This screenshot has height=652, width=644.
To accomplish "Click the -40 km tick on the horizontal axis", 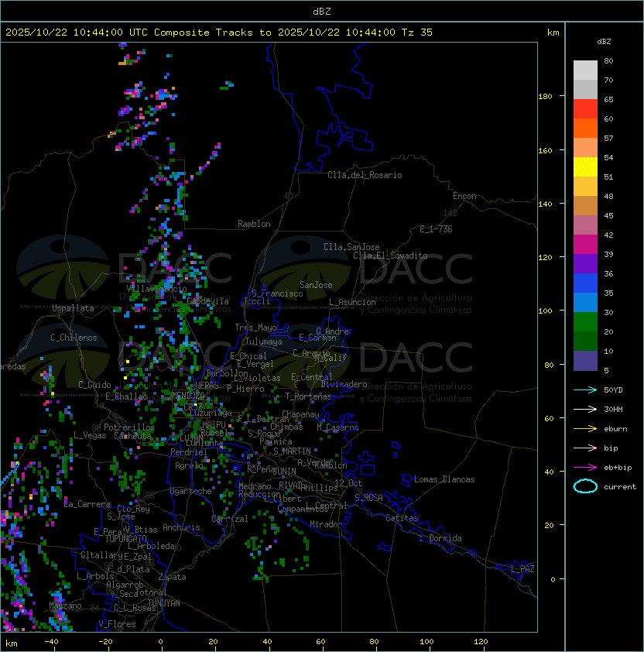I will [51, 642].
